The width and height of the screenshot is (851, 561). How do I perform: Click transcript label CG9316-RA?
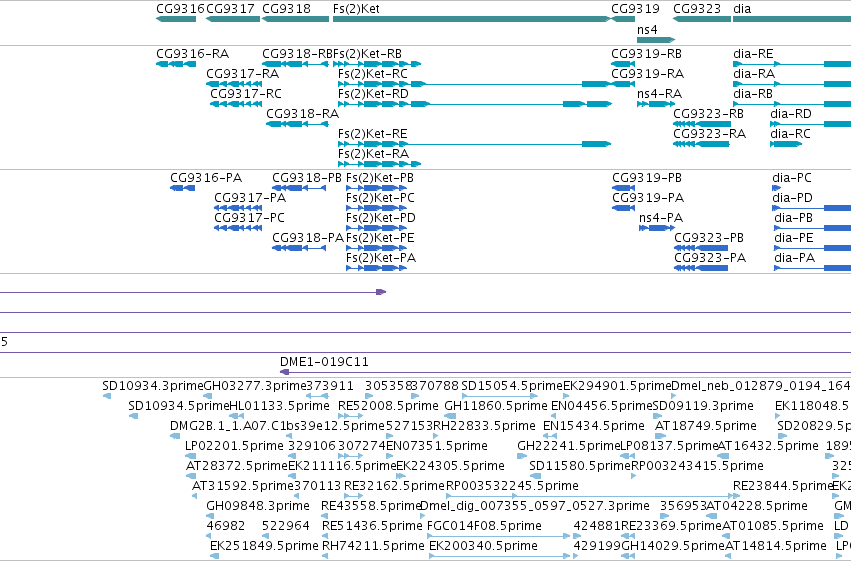[193, 54]
